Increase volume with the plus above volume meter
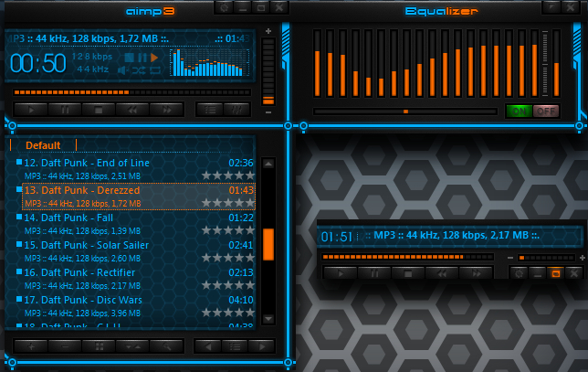The width and height of the screenshot is (588, 372). 268,31
